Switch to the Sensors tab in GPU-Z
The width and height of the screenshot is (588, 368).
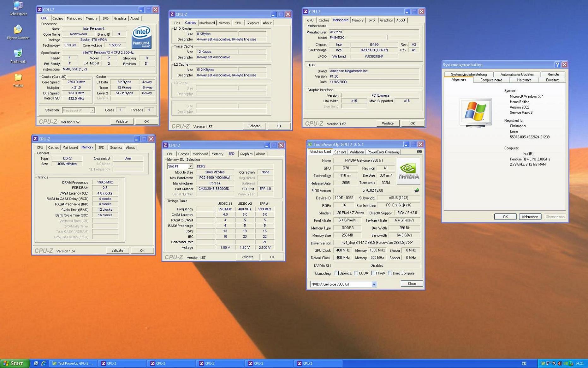pyautogui.click(x=340, y=152)
